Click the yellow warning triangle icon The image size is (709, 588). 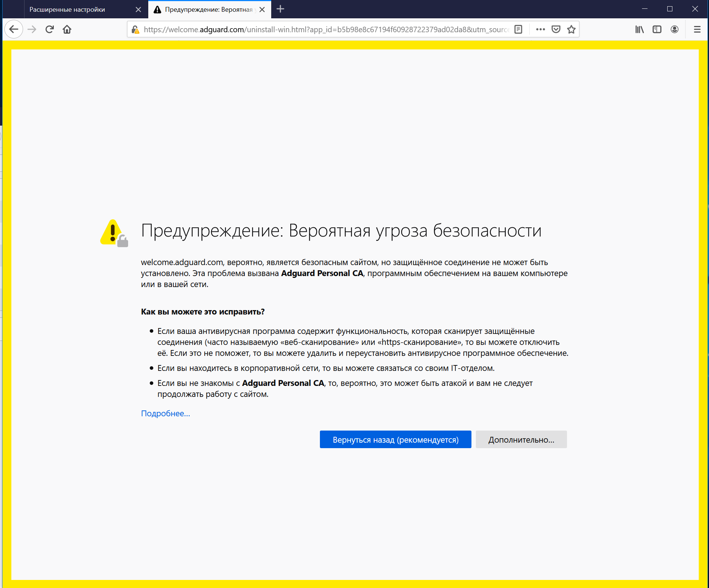pyautogui.click(x=114, y=233)
